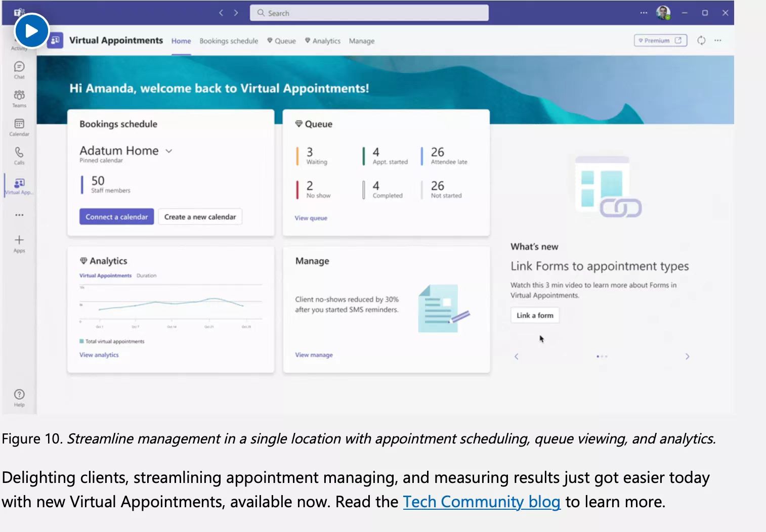Viewport: 766px width, 532px height.
Task: Play the video with the blue play button
Action: point(31,31)
